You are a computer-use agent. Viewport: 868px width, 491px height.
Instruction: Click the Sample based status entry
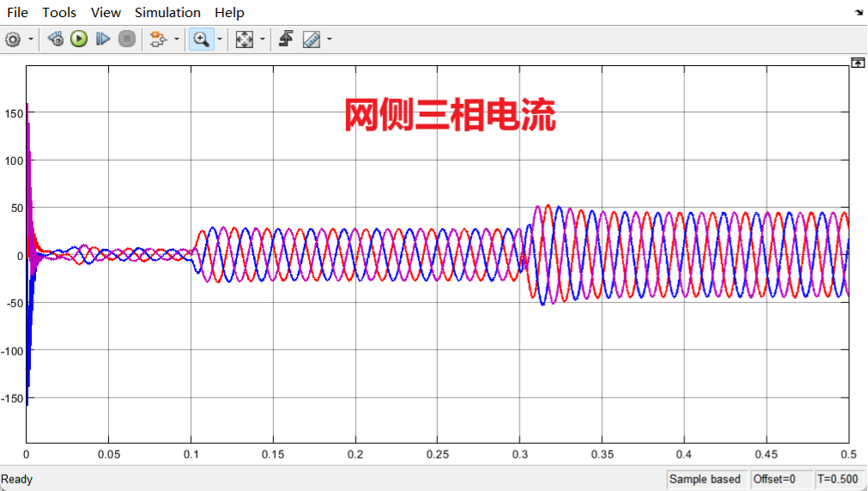[x=705, y=479]
